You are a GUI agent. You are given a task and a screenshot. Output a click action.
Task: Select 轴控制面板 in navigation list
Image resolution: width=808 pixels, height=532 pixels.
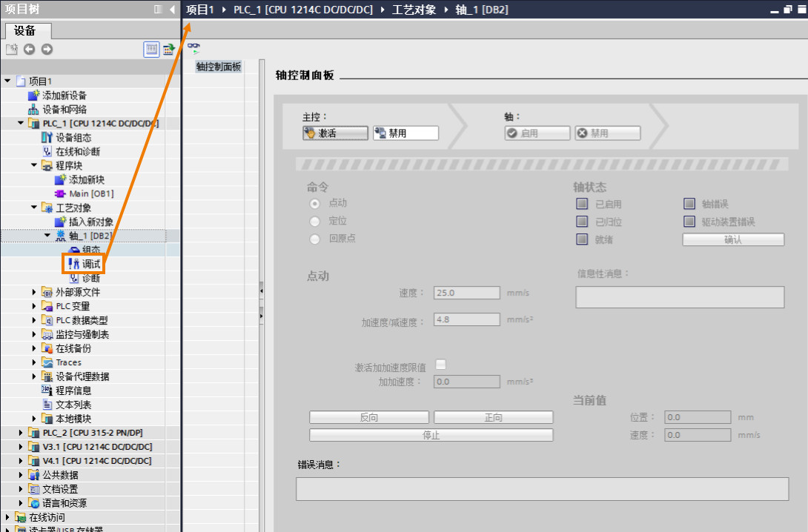click(219, 67)
